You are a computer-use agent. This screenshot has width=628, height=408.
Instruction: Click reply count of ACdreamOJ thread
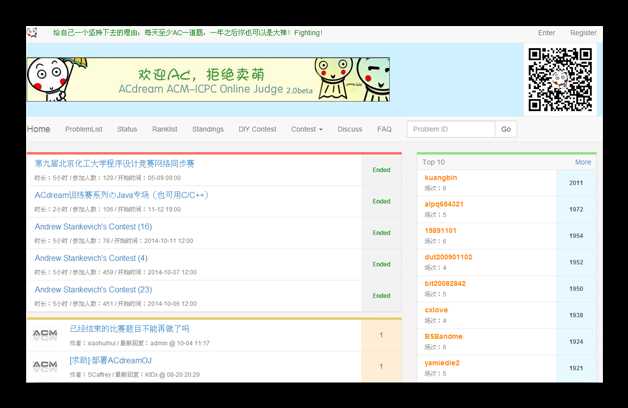381,366
